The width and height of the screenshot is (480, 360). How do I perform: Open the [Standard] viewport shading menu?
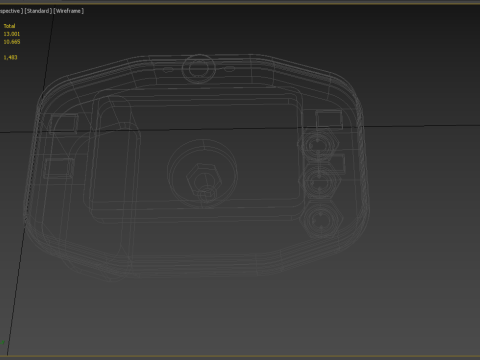(x=38, y=11)
